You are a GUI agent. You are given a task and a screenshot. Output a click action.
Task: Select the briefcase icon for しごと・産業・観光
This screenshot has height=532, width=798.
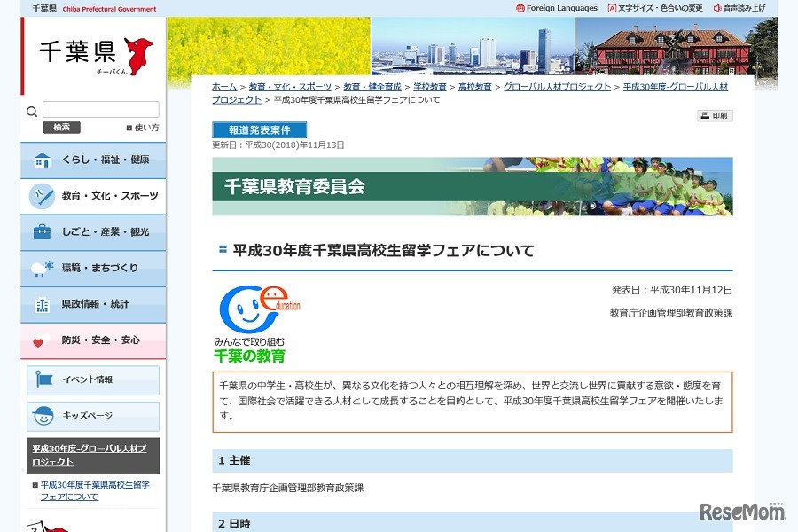point(42,231)
